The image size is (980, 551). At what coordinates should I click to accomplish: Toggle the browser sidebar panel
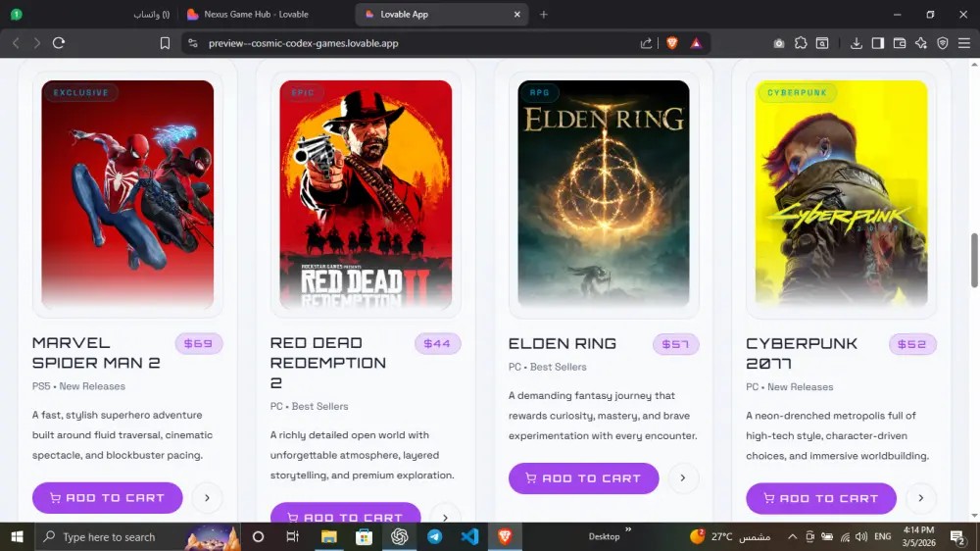[878, 43]
